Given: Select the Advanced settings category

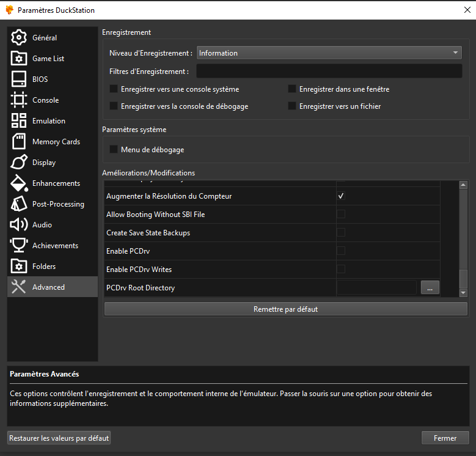Looking at the screenshot, I should (53, 287).
